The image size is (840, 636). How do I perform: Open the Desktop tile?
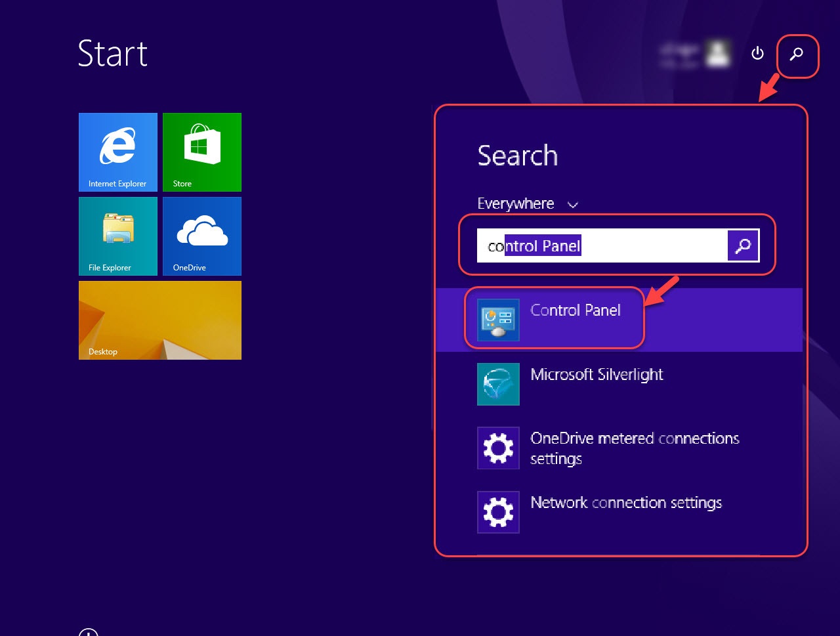click(160, 320)
